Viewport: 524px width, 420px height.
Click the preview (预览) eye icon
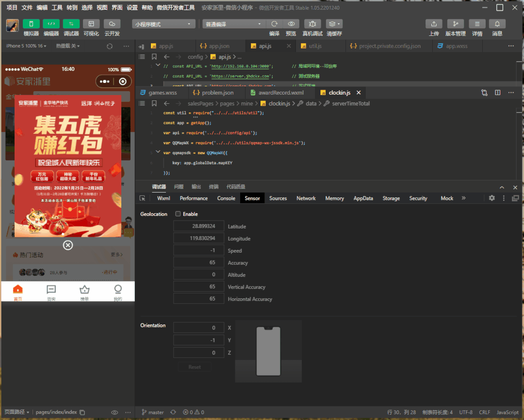click(x=291, y=24)
